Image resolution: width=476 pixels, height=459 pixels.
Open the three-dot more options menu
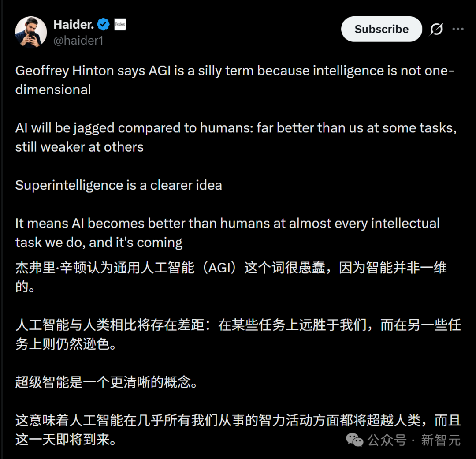coord(459,28)
